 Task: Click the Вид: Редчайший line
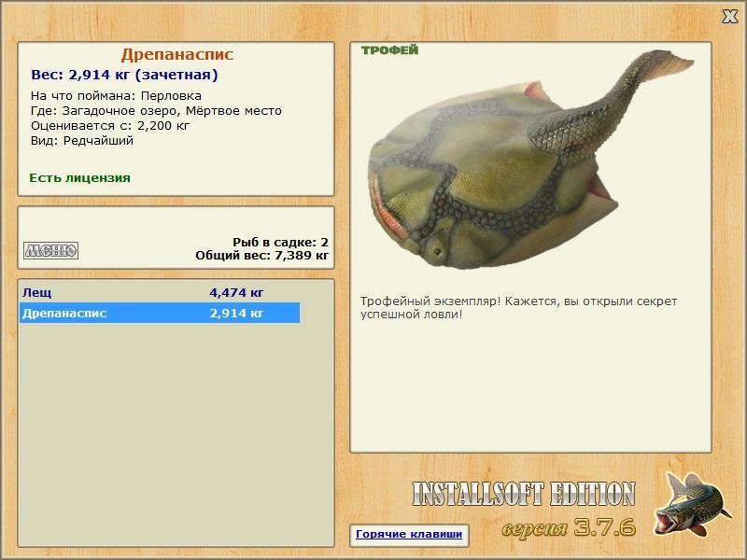pos(82,141)
